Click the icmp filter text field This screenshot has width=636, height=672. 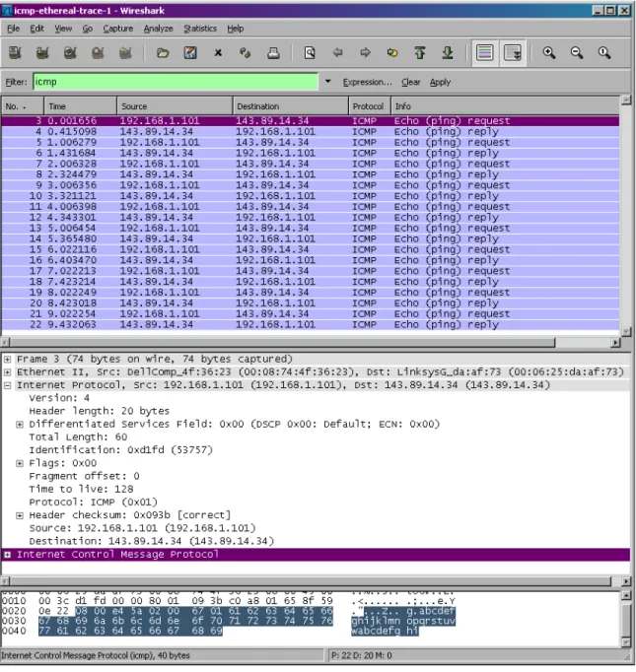point(176,82)
